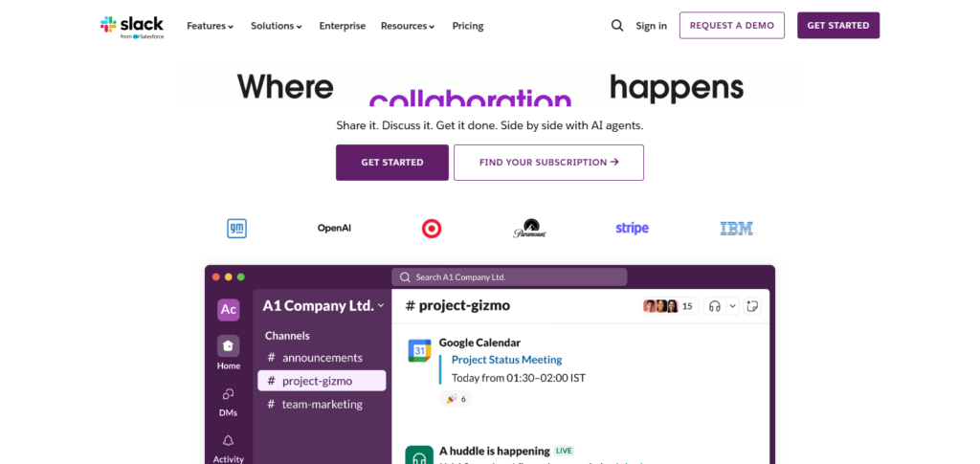Click the Home icon in Slack sidebar

tap(228, 346)
